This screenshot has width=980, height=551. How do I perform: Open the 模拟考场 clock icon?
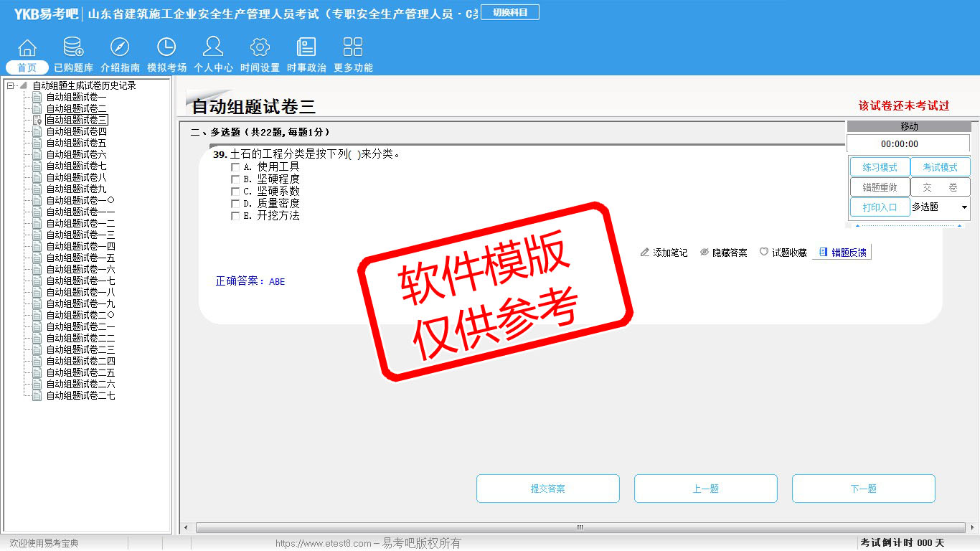tap(166, 47)
